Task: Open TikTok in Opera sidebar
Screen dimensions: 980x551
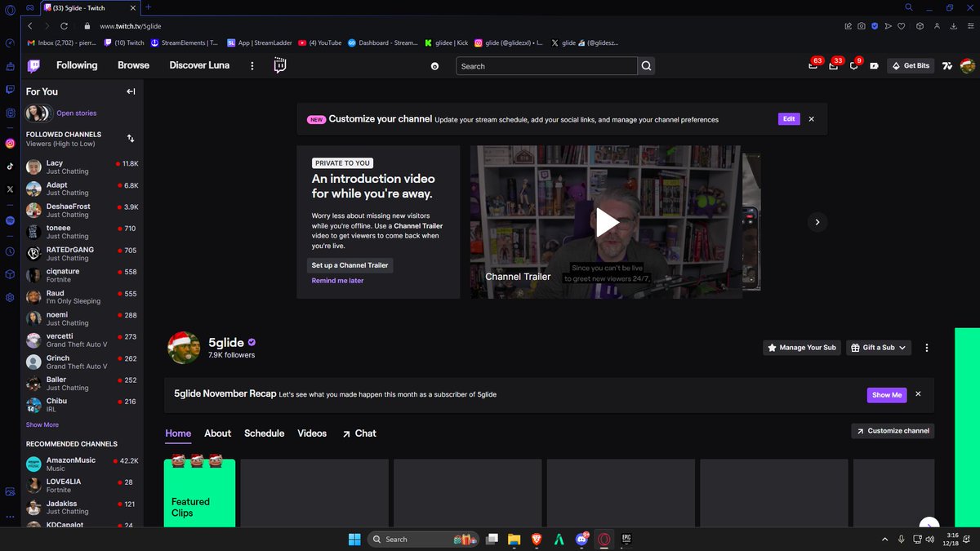Action: click(x=10, y=166)
